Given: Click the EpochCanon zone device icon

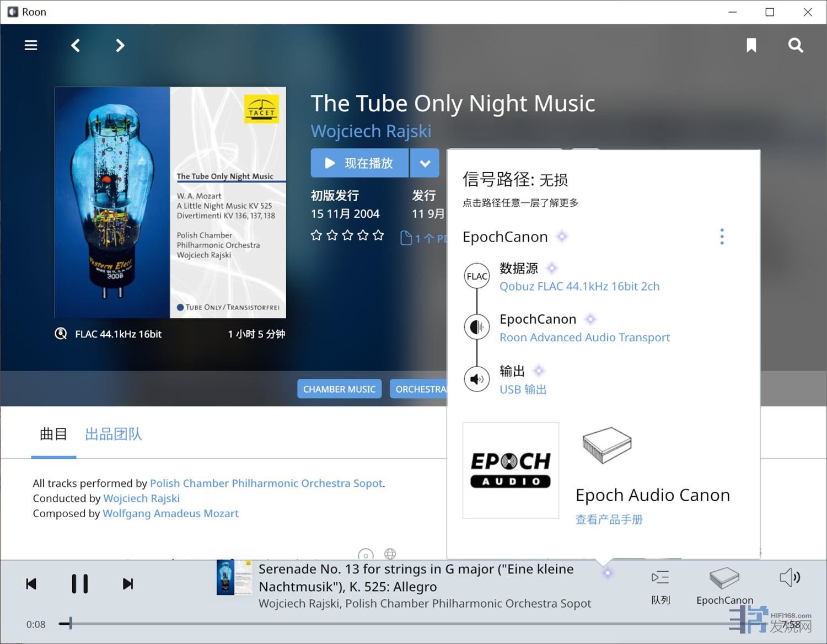Looking at the screenshot, I should click(724, 578).
